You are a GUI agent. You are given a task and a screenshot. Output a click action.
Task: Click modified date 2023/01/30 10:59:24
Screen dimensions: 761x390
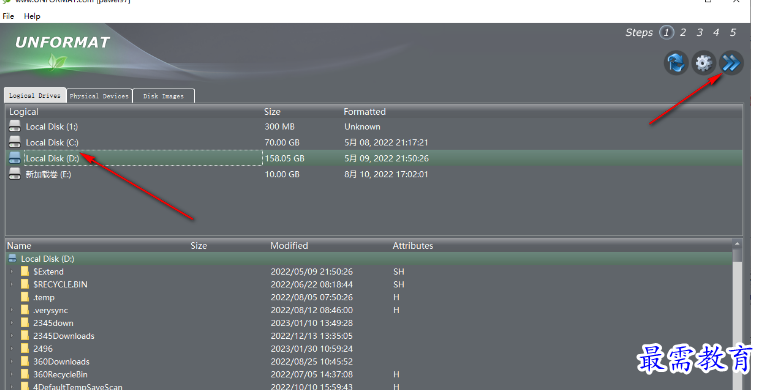coord(312,349)
